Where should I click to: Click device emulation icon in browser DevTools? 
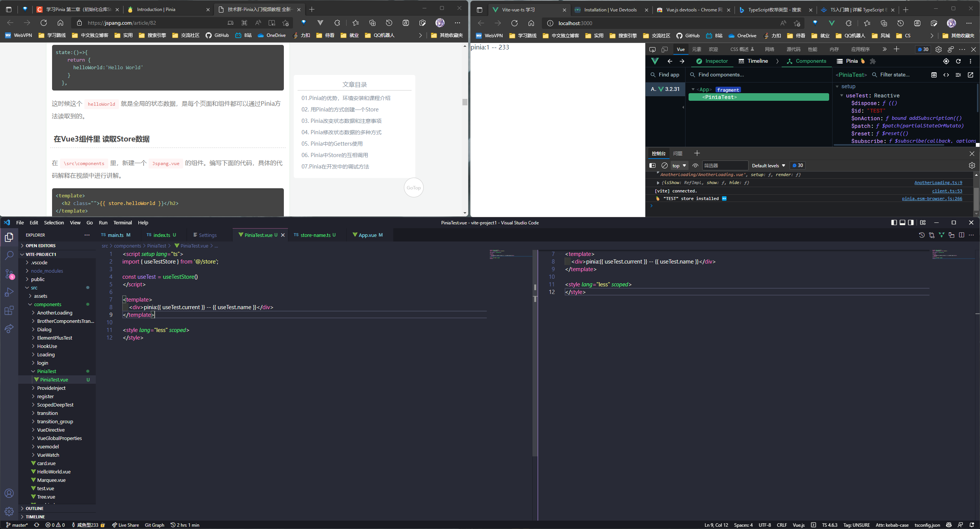pos(665,49)
